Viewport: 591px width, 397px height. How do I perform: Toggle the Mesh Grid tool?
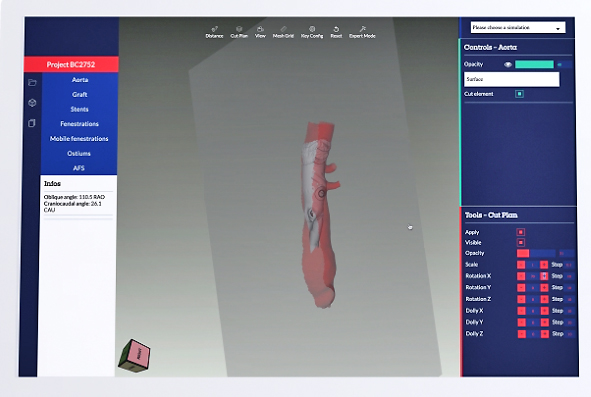pos(283,32)
